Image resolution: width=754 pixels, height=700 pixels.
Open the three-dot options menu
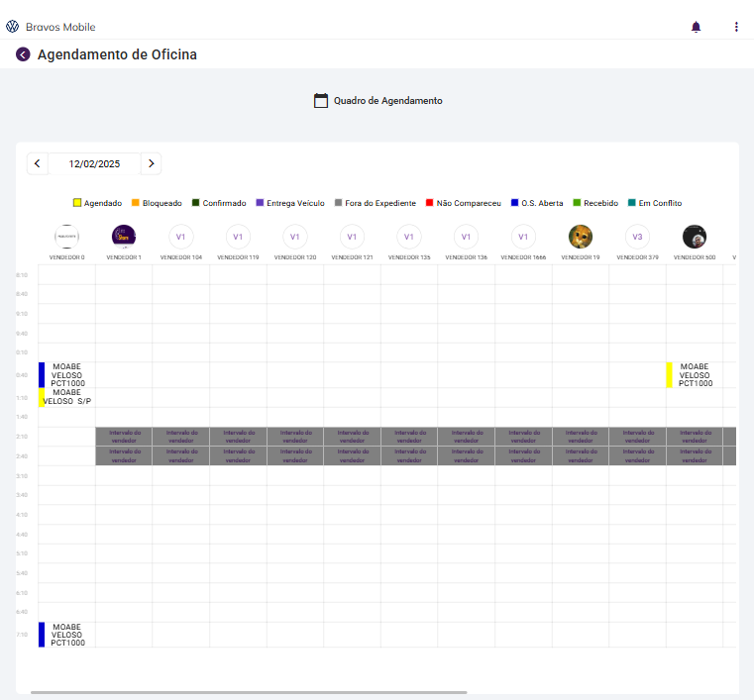736,27
